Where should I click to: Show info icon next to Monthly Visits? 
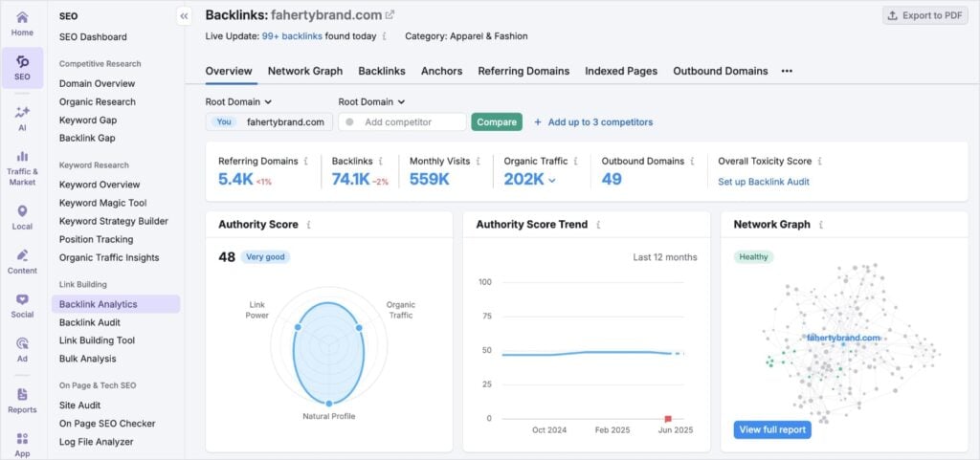(479, 161)
